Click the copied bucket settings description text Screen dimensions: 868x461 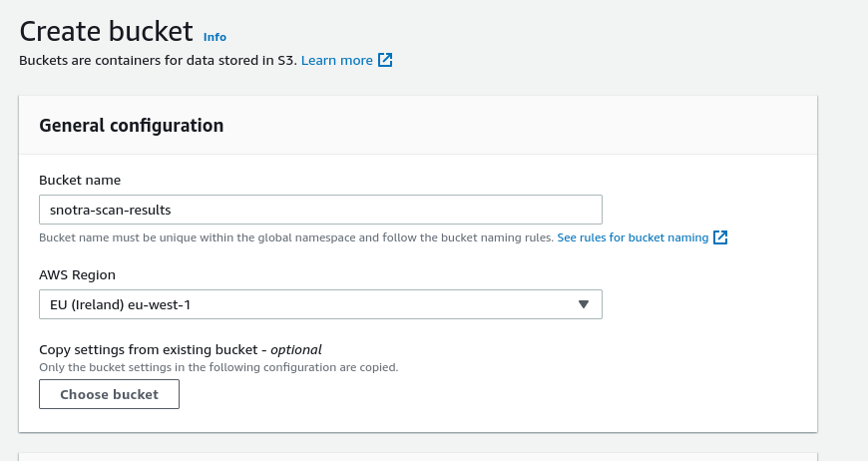[217, 367]
